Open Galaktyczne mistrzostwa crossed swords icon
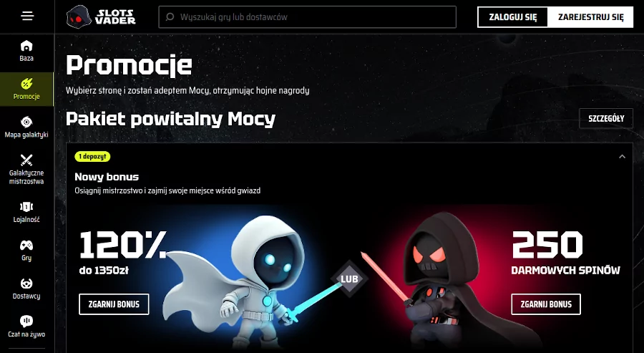Screen dimensions: 644x353 pyautogui.click(x=26, y=160)
